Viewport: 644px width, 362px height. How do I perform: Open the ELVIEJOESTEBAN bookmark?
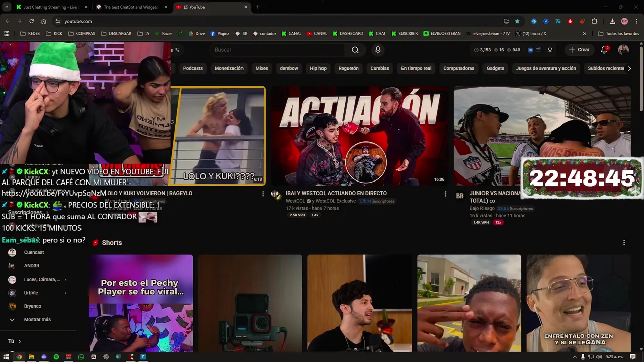(442, 34)
